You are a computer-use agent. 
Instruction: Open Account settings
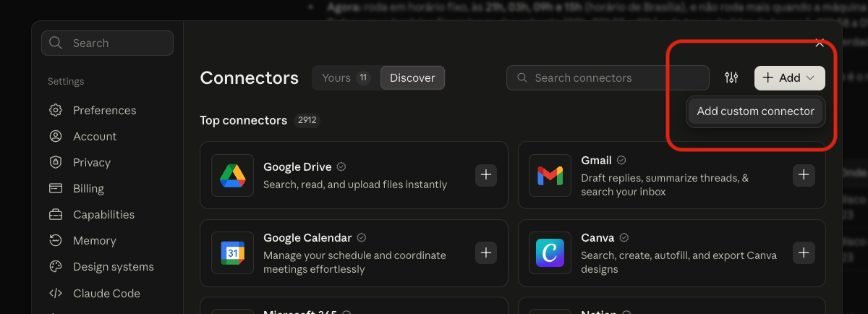click(x=94, y=137)
